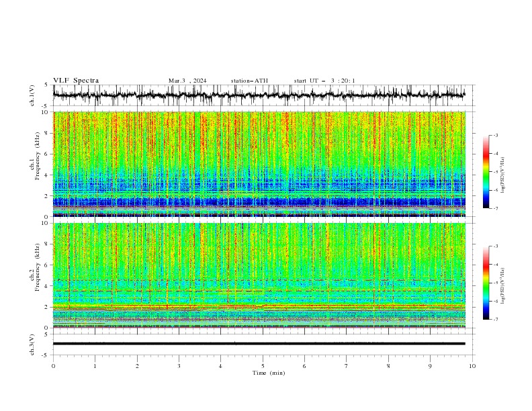Click the ch.1 voltage waveform trace
This screenshot has height=411, width=532.
pyautogui.click(x=259, y=95)
